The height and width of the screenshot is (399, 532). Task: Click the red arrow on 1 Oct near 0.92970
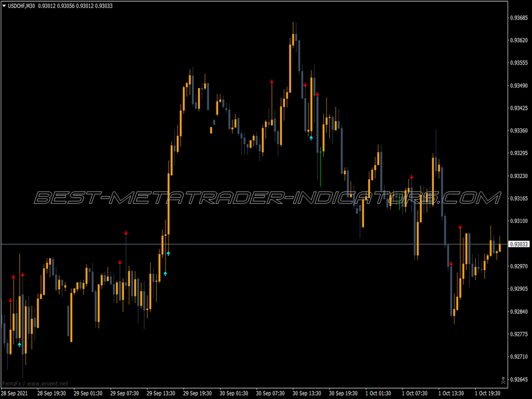point(451,264)
